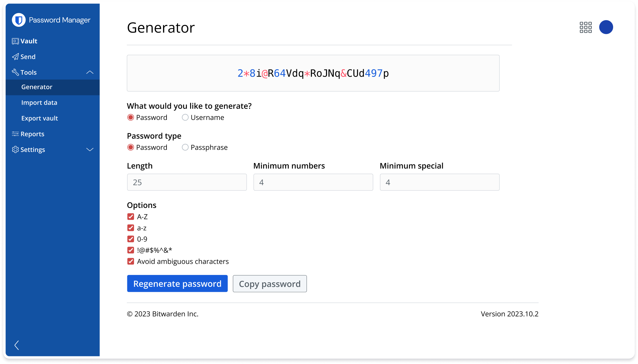Go to Import data page
638x364 pixels.
click(39, 102)
